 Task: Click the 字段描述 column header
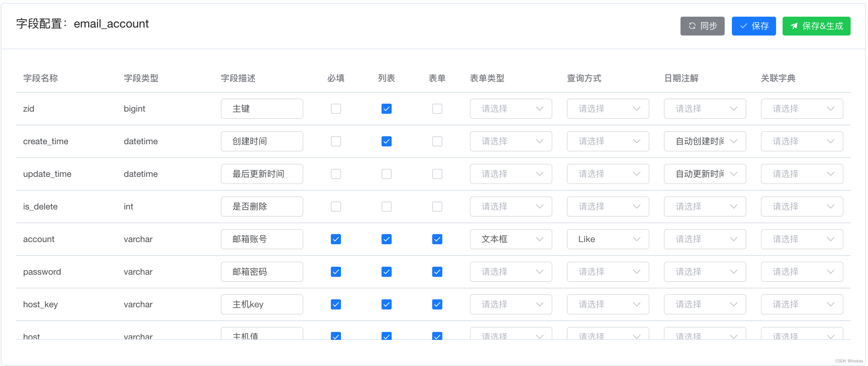(x=238, y=78)
